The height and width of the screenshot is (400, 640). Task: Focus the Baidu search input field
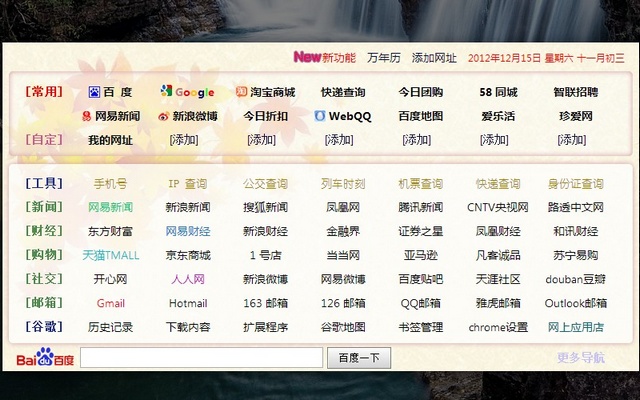click(x=202, y=358)
